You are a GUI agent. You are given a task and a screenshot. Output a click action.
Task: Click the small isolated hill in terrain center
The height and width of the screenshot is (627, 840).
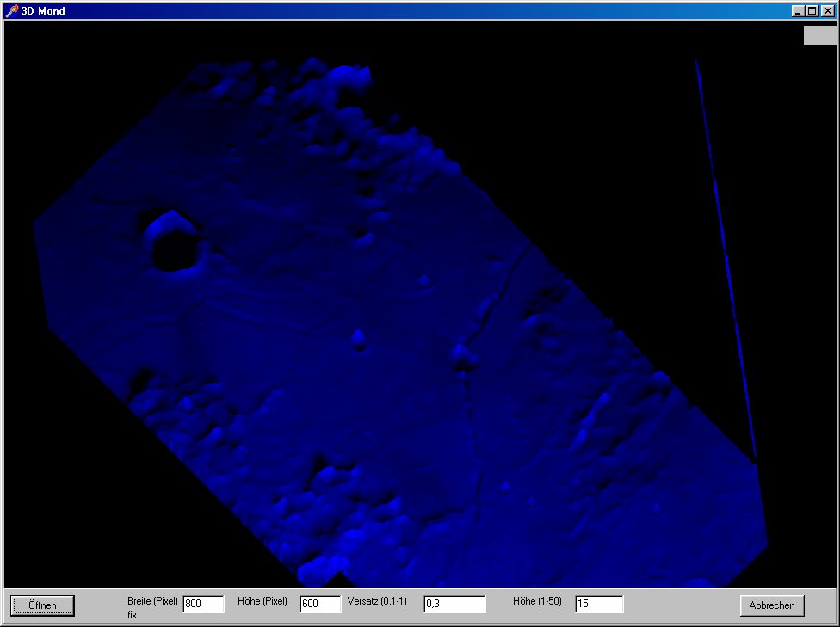pos(359,338)
